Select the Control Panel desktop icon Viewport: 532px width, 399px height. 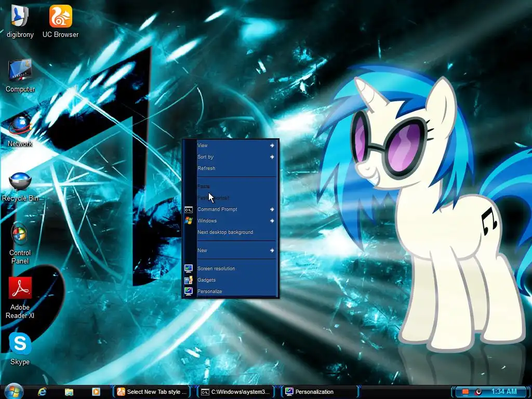[x=19, y=234]
